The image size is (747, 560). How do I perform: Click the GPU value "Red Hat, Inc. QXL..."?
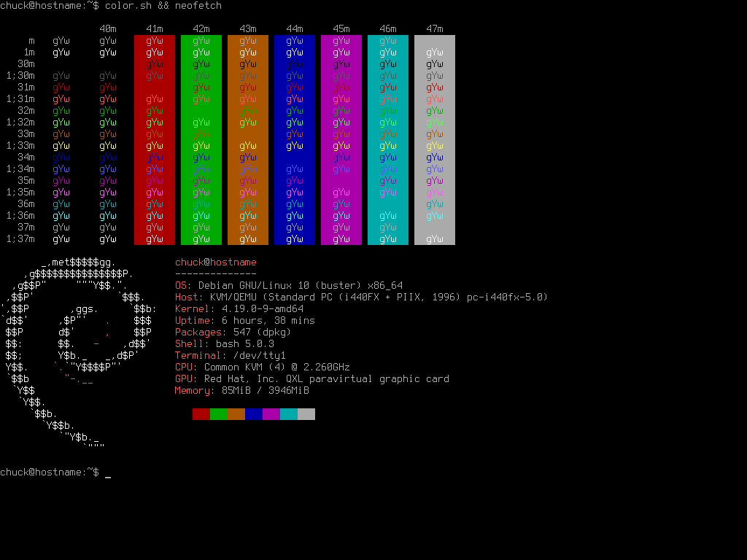coord(327,379)
